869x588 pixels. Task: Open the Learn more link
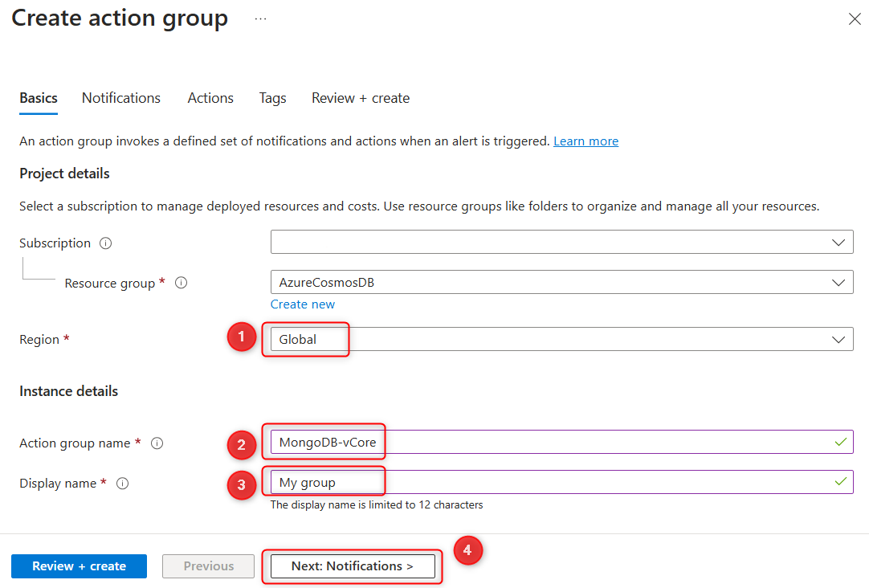[x=585, y=141]
